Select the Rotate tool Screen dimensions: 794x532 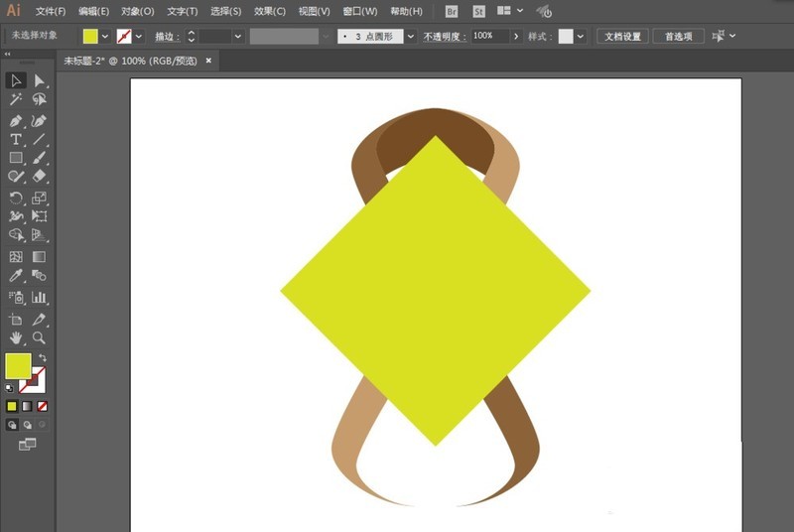point(16,199)
